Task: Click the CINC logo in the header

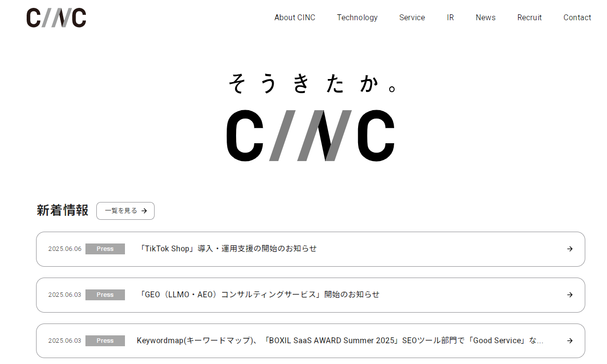Action: (56, 18)
